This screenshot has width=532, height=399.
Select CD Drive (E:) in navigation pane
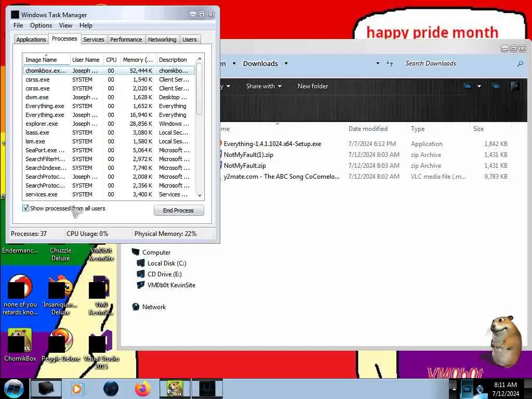[164, 274]
